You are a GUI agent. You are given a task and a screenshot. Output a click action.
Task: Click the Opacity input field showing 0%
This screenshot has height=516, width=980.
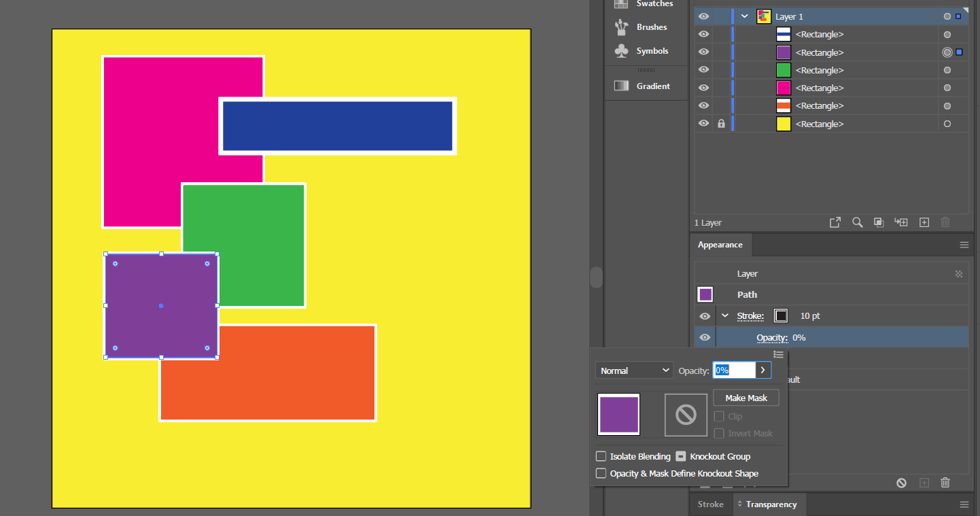coord(734,370)
